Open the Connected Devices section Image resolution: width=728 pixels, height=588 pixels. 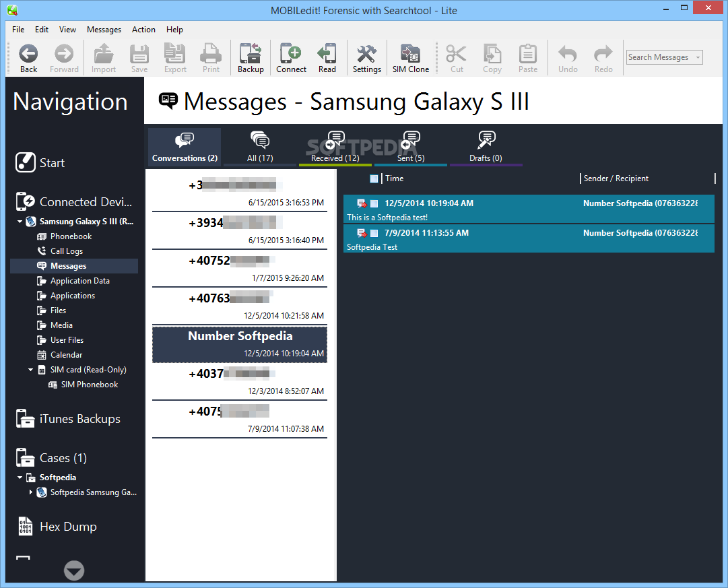[74, 202]
